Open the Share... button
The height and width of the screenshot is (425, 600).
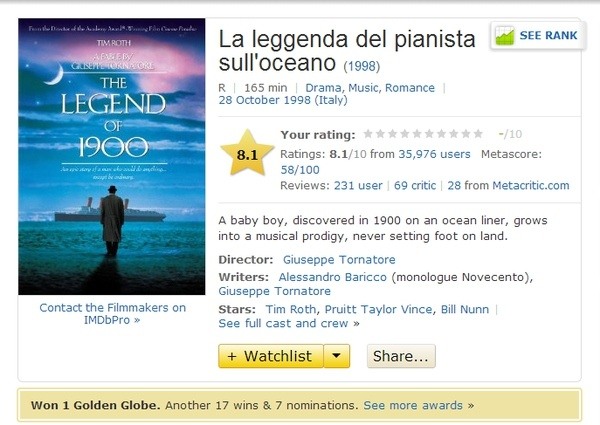coord(401,356)
